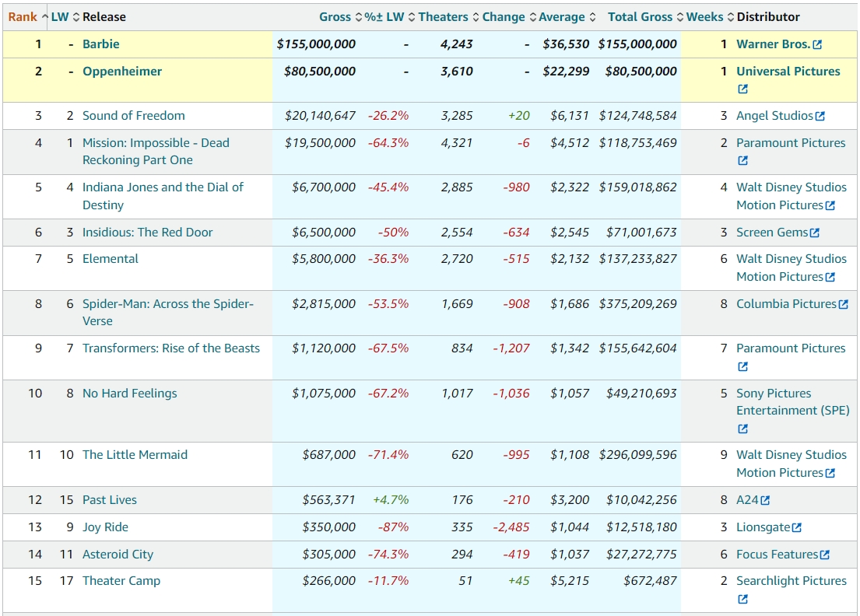Open the Barbie release page
Screen dimensions: 860x616
click(101, 44)
